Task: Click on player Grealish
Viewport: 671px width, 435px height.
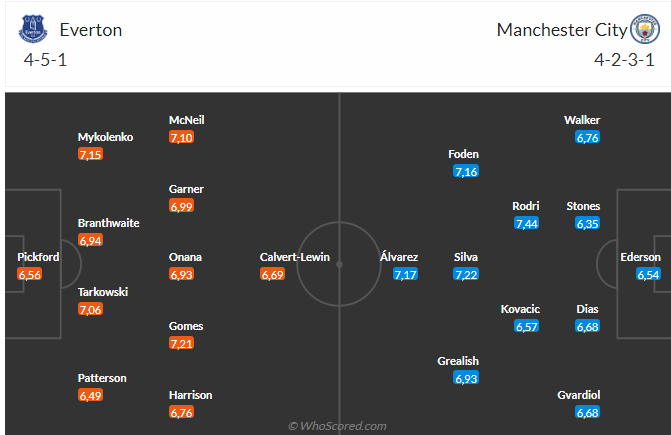Action: pos(457,361)
